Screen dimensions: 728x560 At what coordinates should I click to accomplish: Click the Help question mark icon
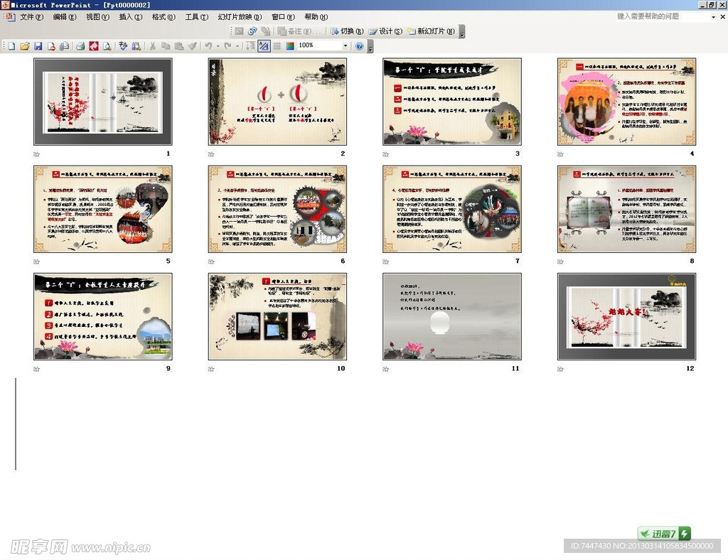pos(359,46)
